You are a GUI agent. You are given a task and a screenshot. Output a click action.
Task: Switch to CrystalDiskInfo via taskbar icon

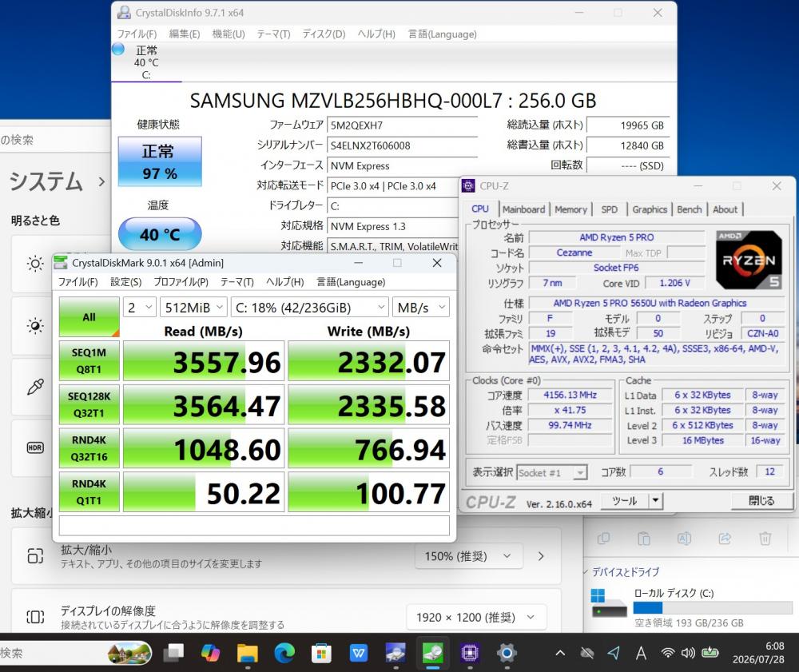pyautogui.click(x=396, y=653)
